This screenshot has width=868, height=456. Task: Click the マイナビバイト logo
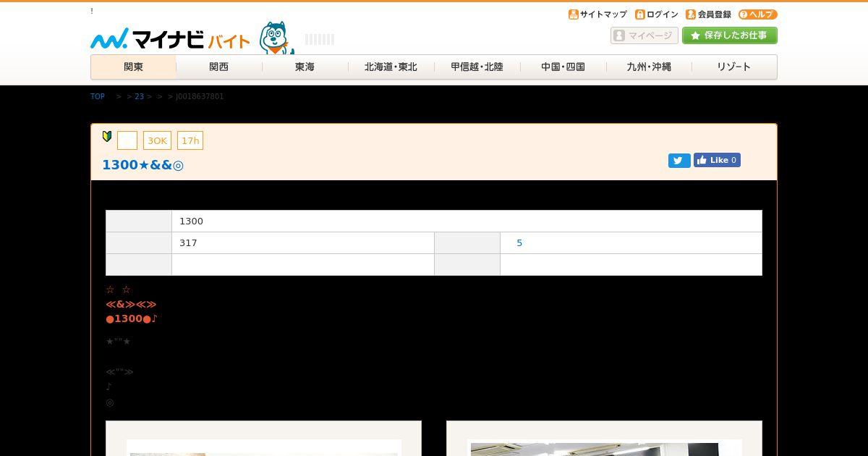[x=170, y=38]
